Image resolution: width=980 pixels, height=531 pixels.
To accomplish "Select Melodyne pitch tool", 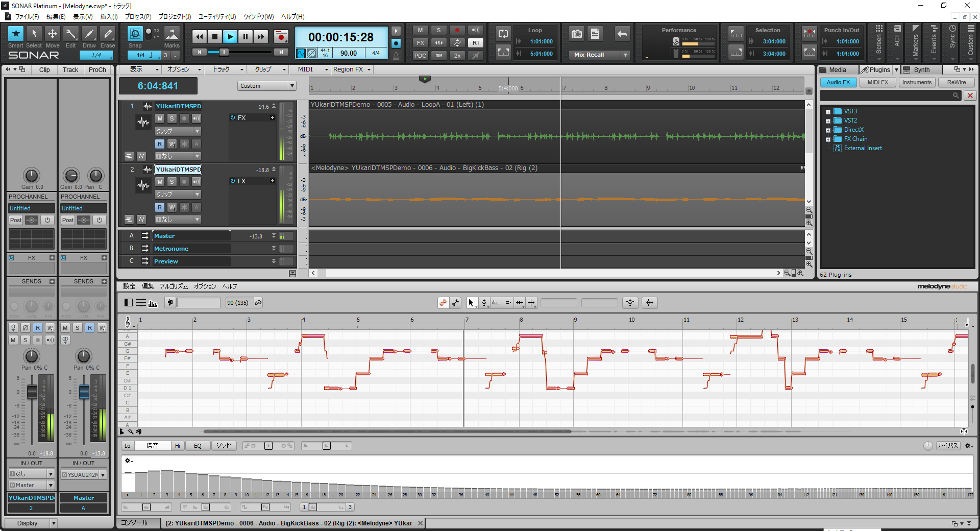I will (484, 303).
